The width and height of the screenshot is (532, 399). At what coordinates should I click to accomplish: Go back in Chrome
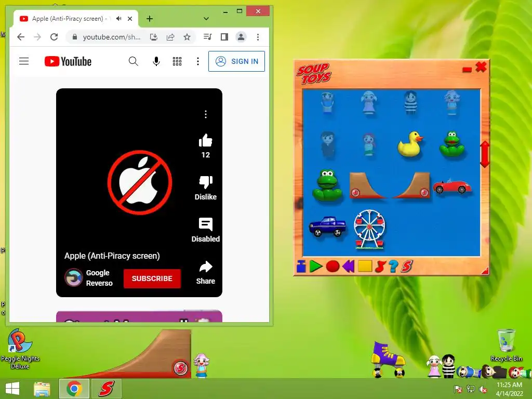[21, 37]
